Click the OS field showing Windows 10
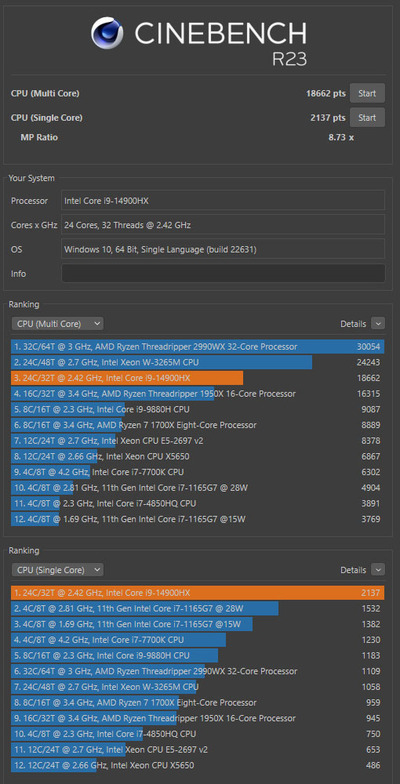The width and height of the screenshot is (400, 784). point(223,249)
